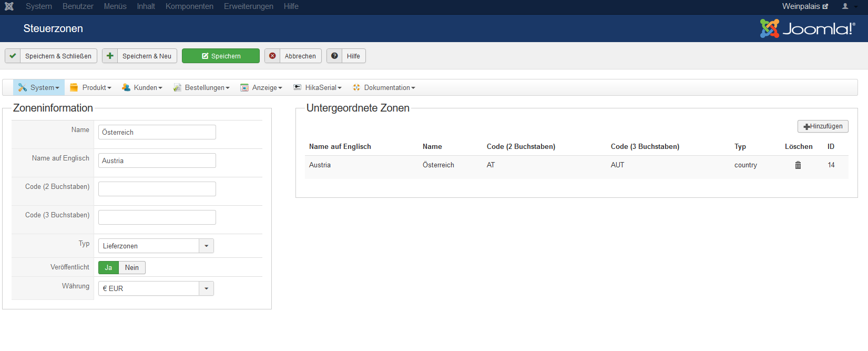Viewport: 868px width, 351px height.
Task: Open the Erweiterungen top menu
Action: 248,6
